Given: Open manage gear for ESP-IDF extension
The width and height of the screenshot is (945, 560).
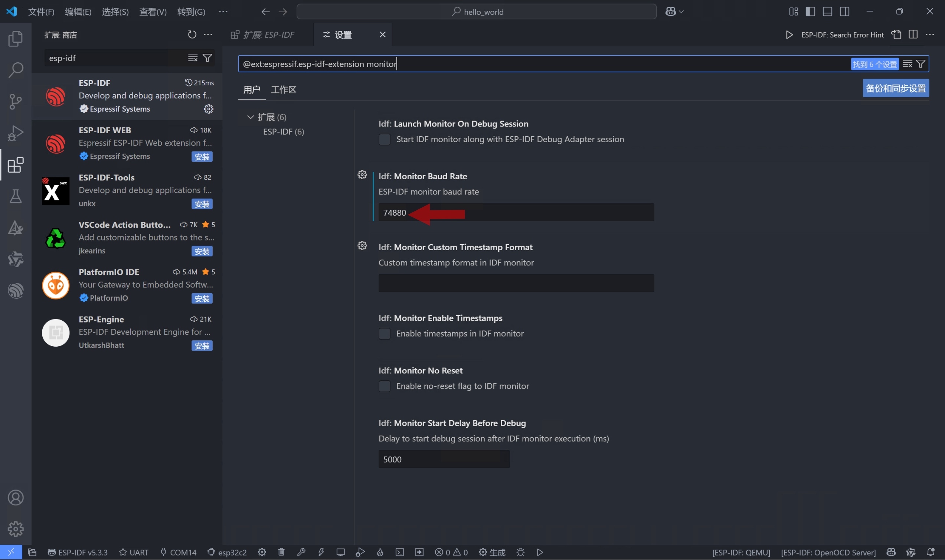Looking at the screenshot, I should click(208, 109).
